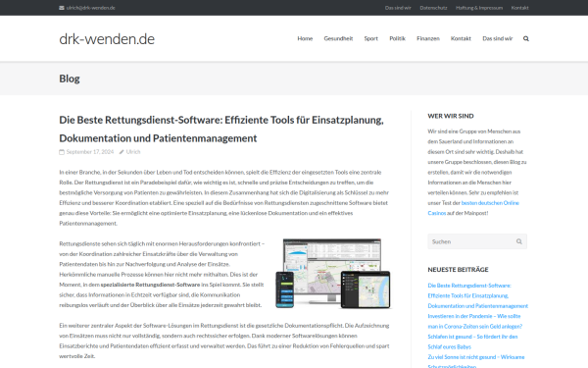Open the search icon in main navigation
The height and width of the screenshot is (368, 588).
point(525,38)
